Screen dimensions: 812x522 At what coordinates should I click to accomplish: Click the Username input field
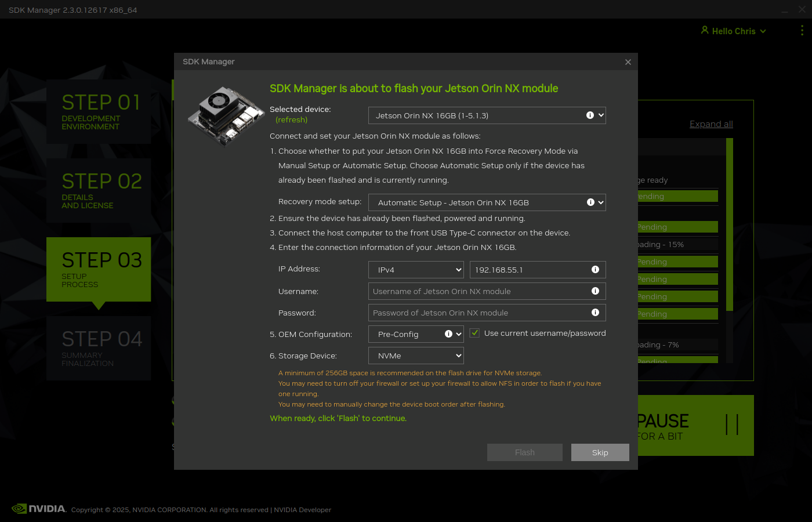click(x=478, y=291)
